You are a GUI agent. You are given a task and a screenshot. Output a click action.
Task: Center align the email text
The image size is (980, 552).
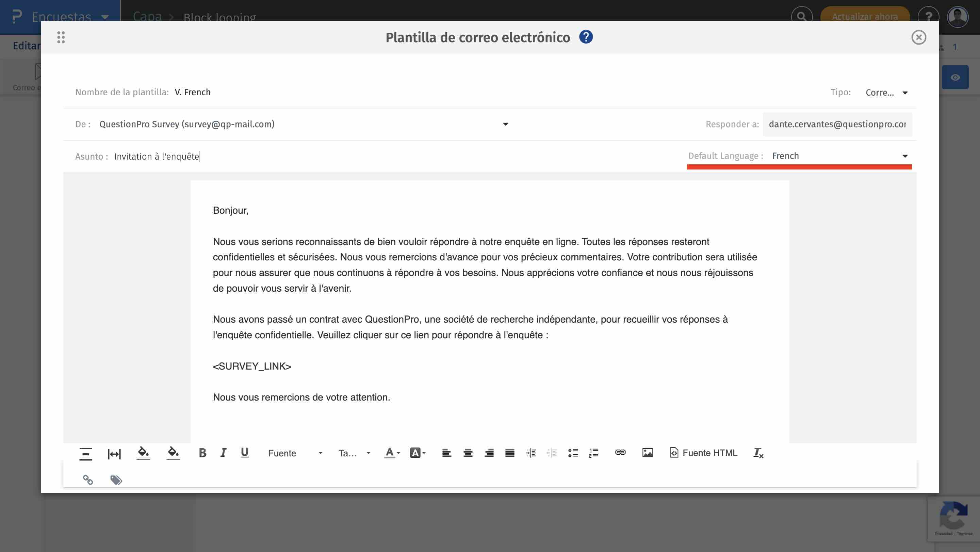click(468, 452)
